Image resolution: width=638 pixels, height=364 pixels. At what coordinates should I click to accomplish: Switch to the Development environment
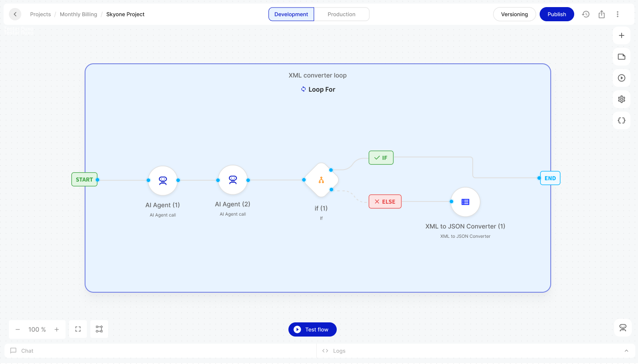coord(291,14)
